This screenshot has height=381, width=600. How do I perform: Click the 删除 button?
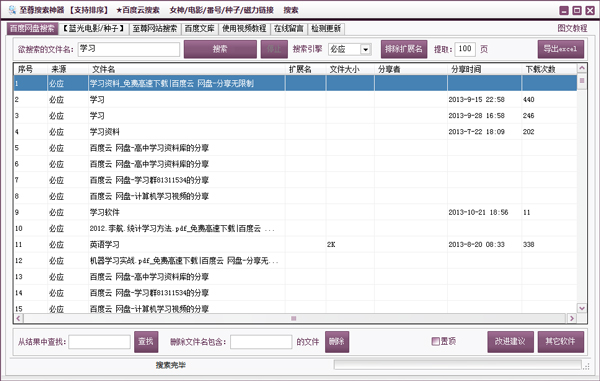[337, 342]
